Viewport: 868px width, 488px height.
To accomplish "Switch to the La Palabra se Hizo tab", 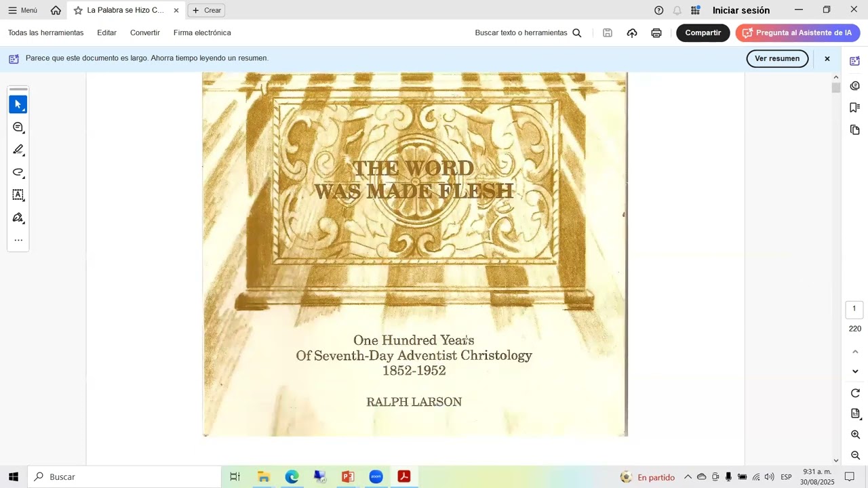I will (x=125, y=10).
